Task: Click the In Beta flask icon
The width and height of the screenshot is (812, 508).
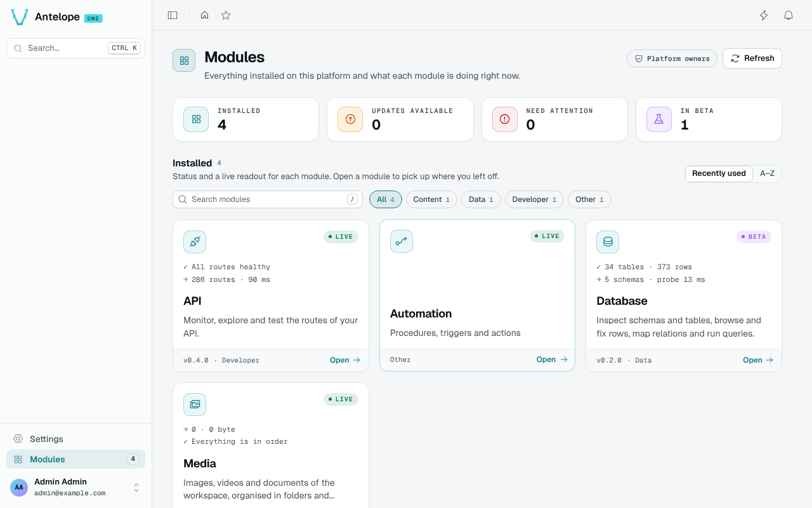Action: [x=659, y=119]
